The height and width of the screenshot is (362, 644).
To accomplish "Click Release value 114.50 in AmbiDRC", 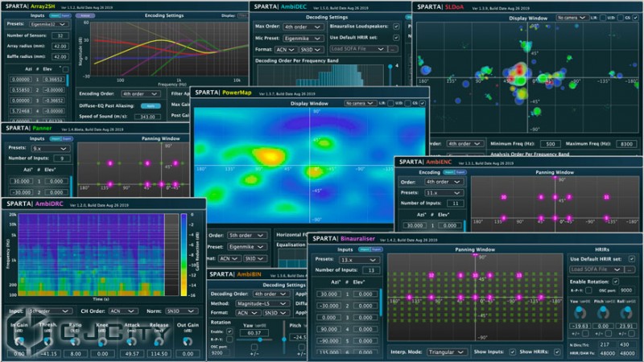I will (159, 353).
